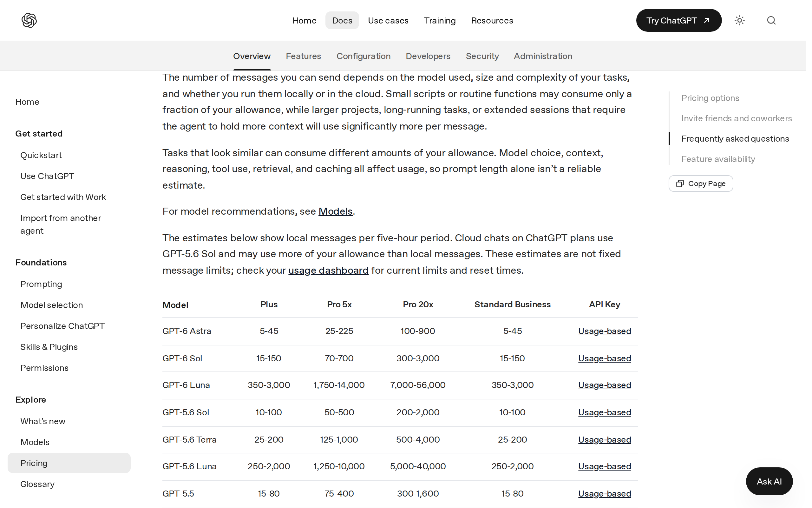This screenshot has height=508, width=812.
Task: Open Models in the sidebar
Action: (x=35, y=442)
